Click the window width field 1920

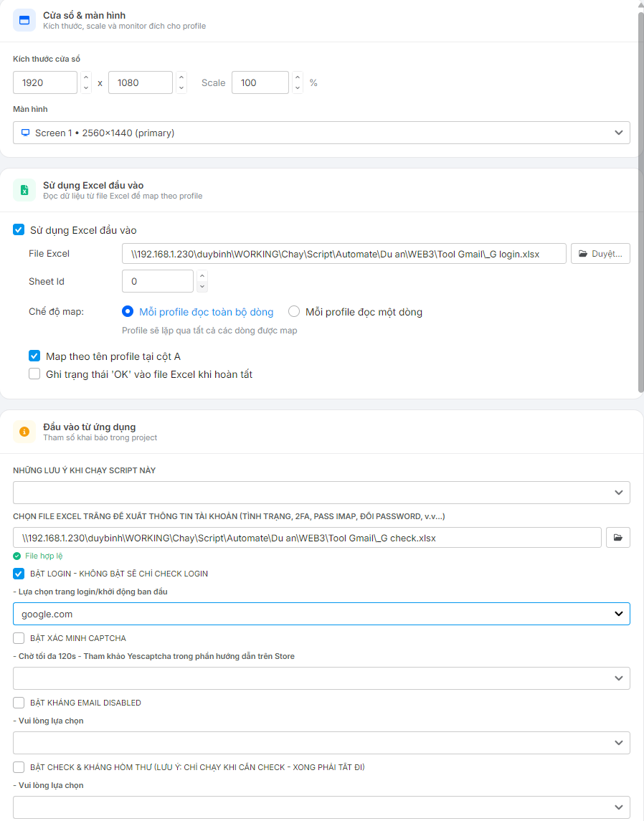(x=45, y=82)
